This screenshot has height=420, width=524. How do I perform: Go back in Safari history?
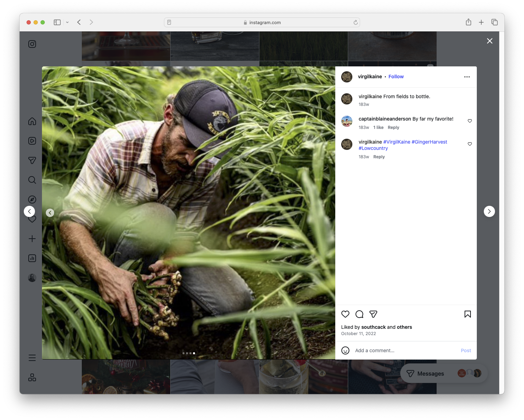pyautogui.click(x=79, y=22)
